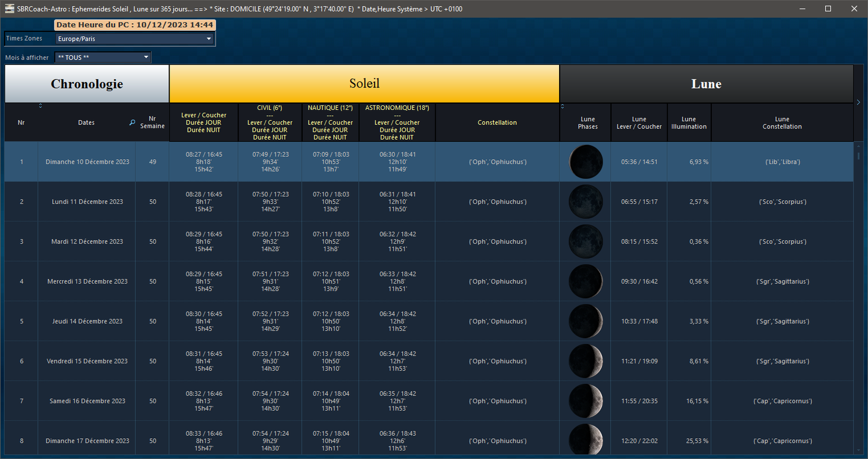Click the moon times cell '05:36 / 14:51'
868x459 pixels.
[x=639, y=162]
